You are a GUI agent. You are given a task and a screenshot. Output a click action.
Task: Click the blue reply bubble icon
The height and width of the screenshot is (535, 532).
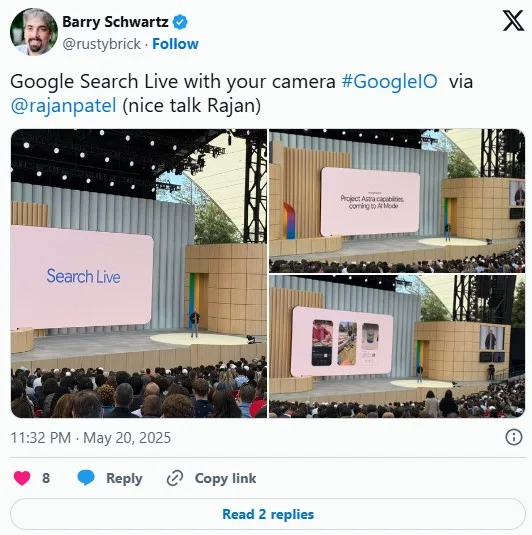tap(86, 478)
